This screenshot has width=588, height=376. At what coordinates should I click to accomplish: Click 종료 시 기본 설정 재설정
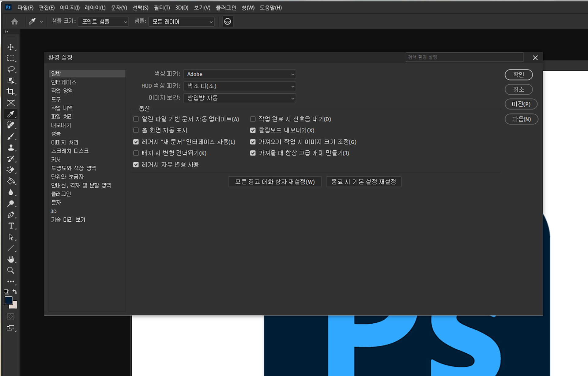(x=364, y=182)
